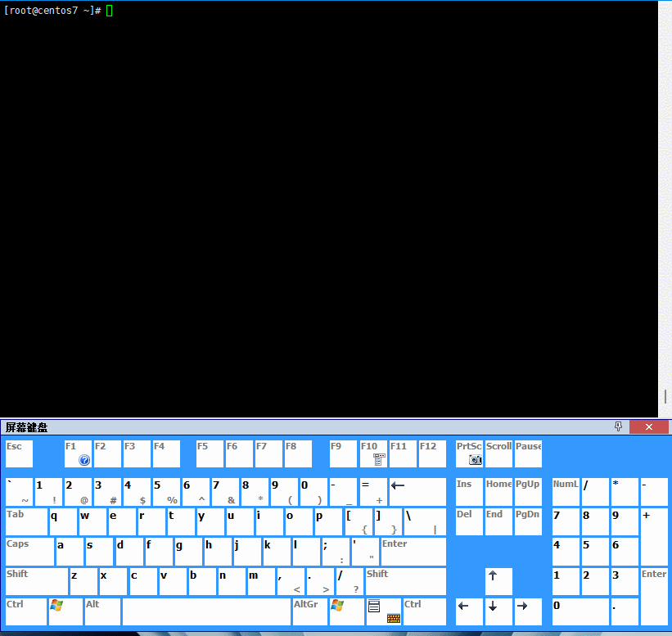Tap the down arrow key

498,612
